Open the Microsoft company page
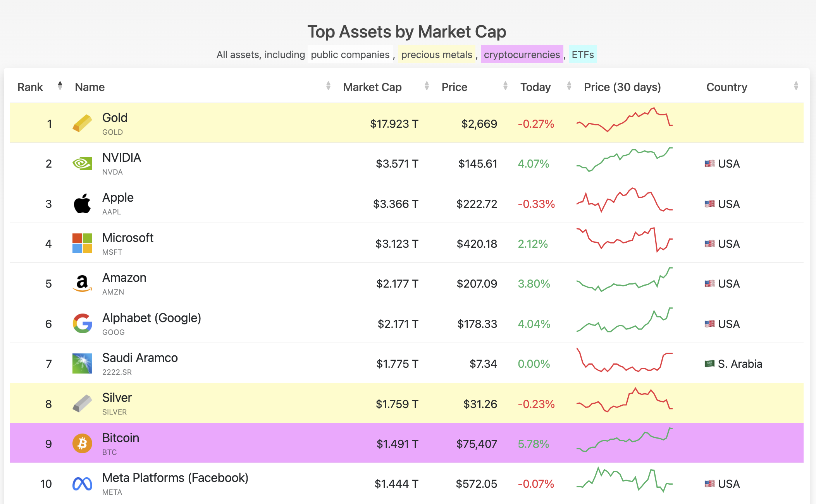Viewport: 816px width, 504px height. pos(128,238)
